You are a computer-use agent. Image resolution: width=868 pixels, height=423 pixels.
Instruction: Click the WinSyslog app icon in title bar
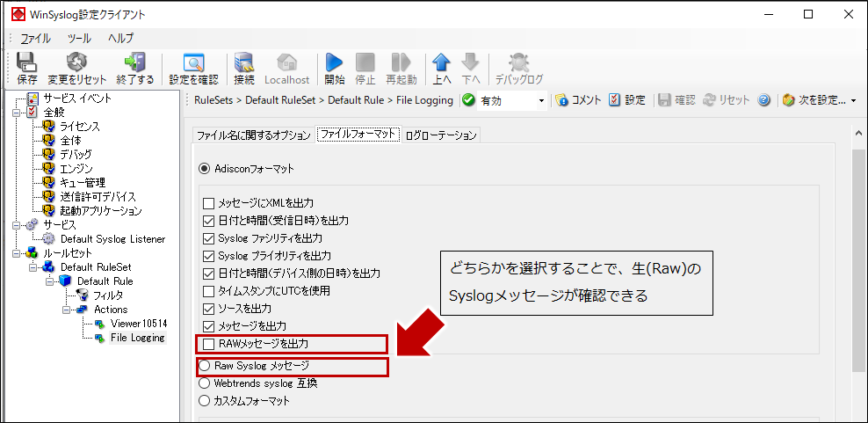(18, 14)
